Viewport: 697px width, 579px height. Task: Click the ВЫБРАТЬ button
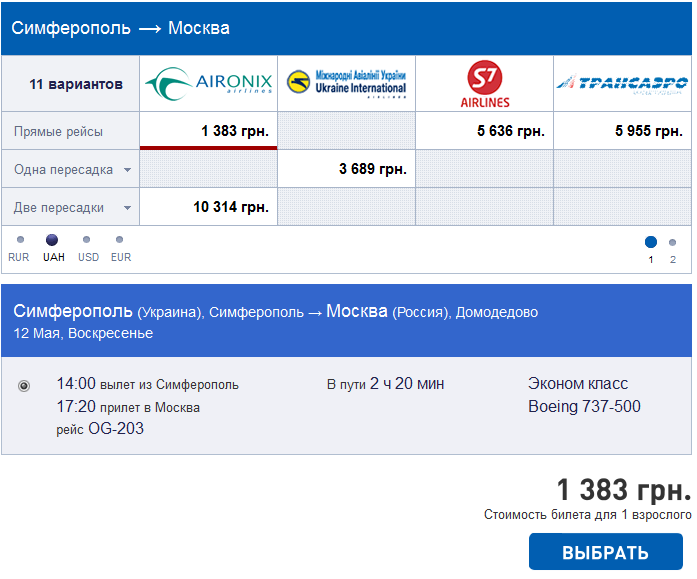pos(605,552)
